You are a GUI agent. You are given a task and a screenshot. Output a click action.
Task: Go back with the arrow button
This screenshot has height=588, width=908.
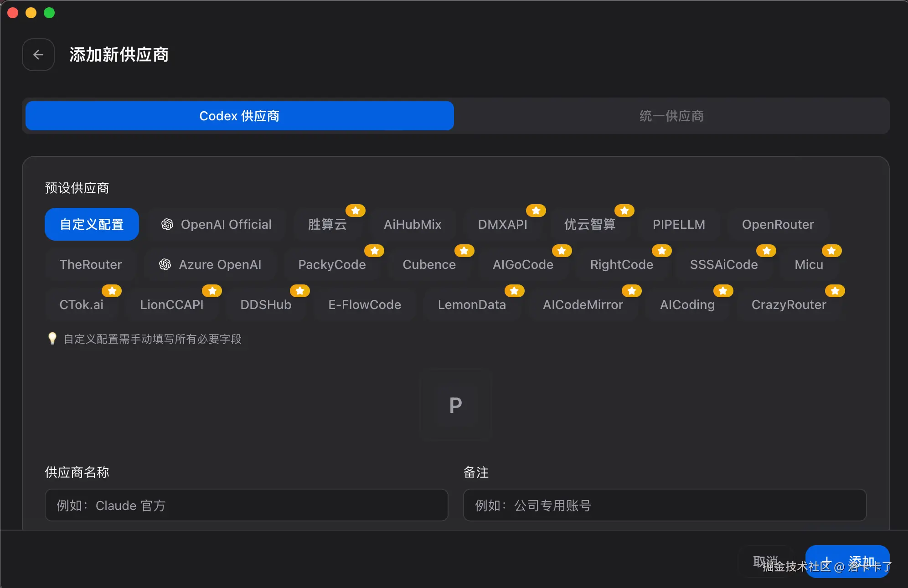click(38, 55)
